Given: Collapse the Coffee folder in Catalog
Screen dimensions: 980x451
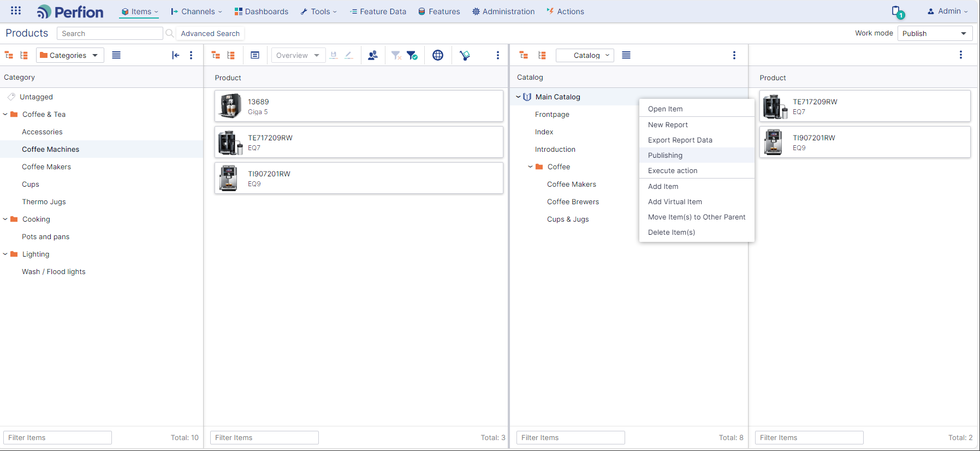Looking at the screenshot, I should 530,167.
